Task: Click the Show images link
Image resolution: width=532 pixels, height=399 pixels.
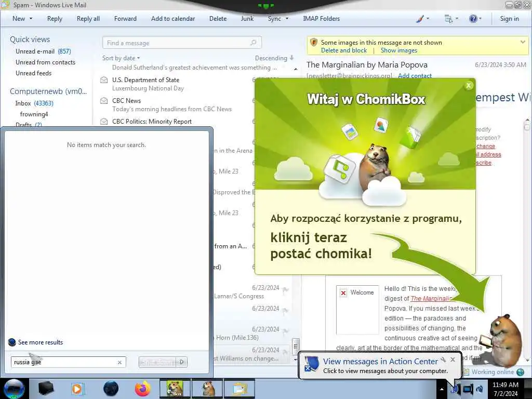Action: pos(398,50)
